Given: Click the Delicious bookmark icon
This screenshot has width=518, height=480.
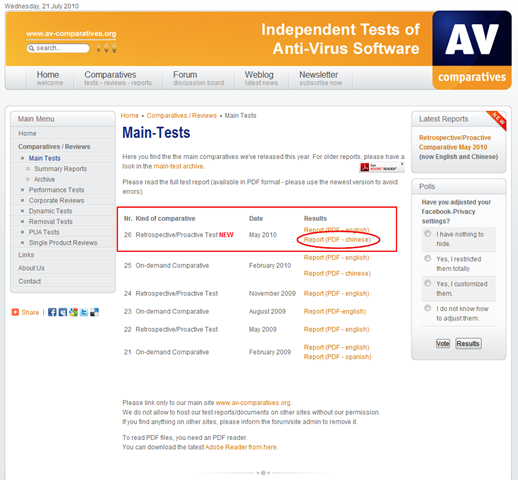Looking at the screenshot, I should tap(95, 312).
